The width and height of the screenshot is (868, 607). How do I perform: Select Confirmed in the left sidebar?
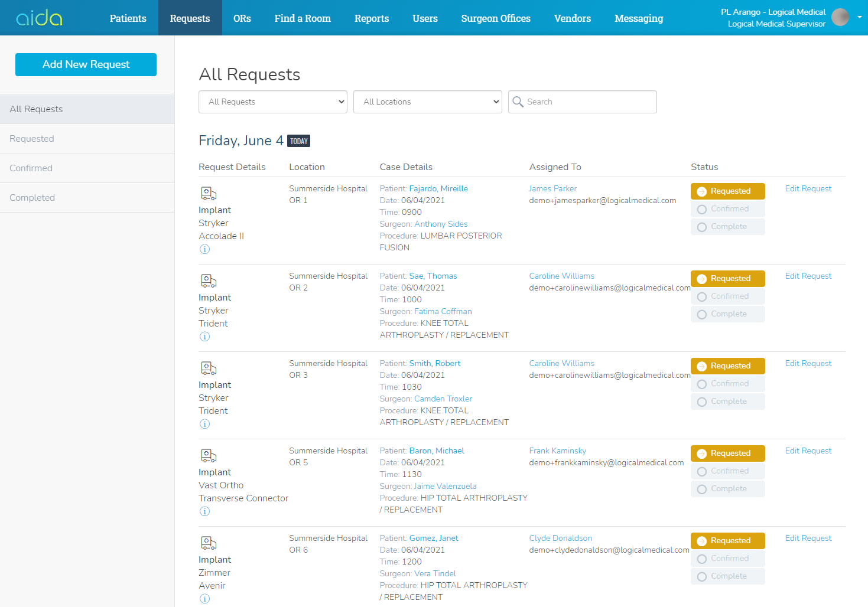[31, 168]
